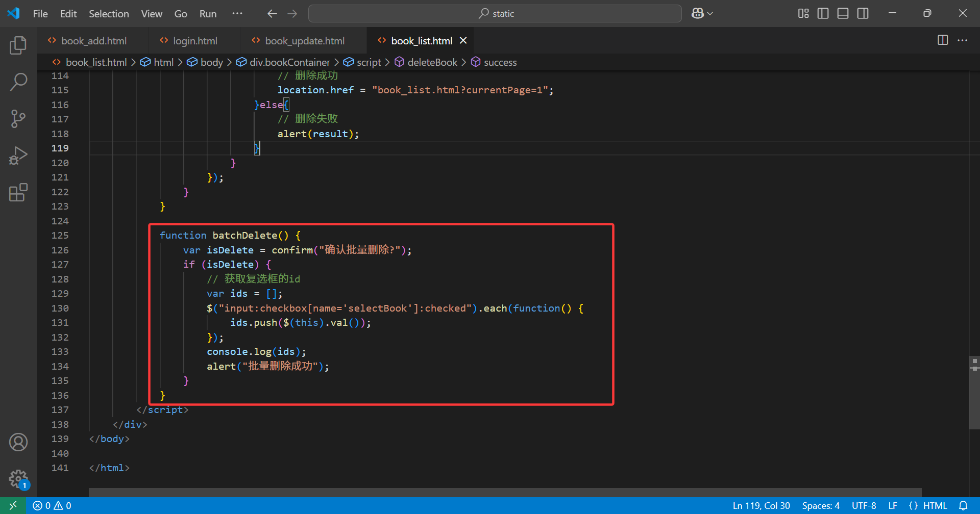Click book_list.html in the breadcrumb
980x514 pixels.
coord(96,62)
